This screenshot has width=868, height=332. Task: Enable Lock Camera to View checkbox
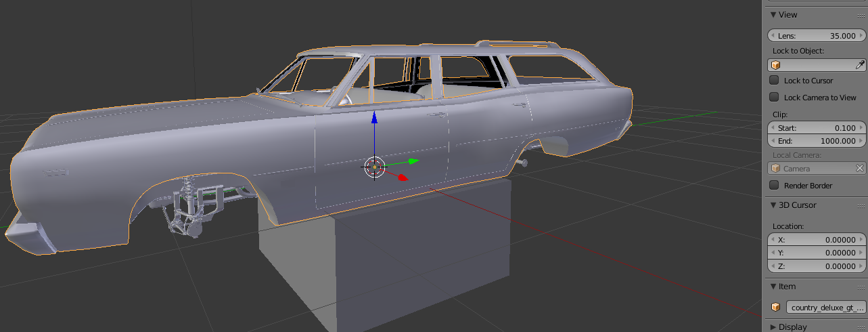pyautogui.click(x=775, y=97)
